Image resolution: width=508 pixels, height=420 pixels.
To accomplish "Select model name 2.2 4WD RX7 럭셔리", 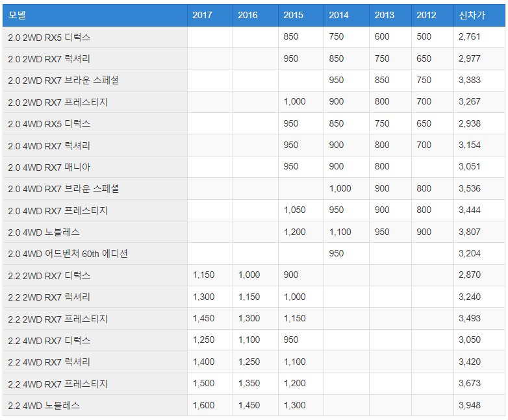I will [x=49, y=362].
